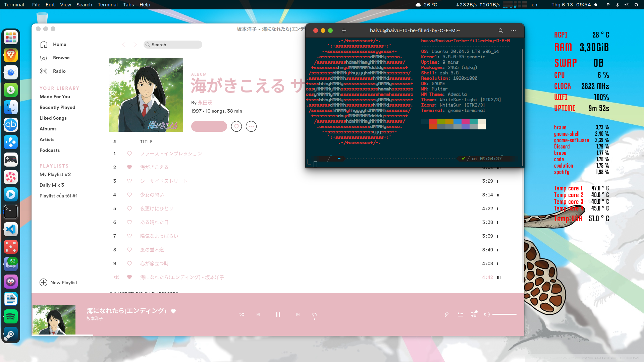
Task: Open the album's more options circle button
Action: point(251,126)
